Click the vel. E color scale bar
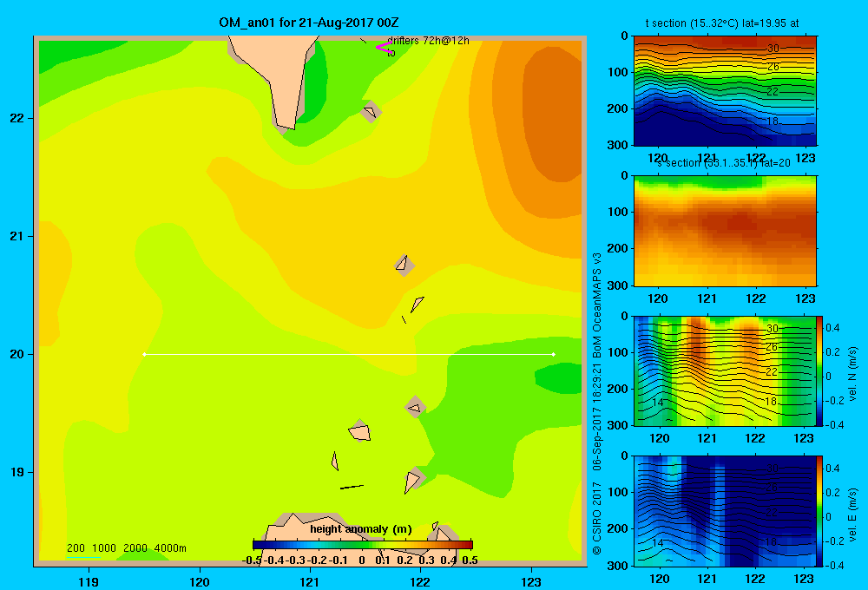 [x=819, y=511]
